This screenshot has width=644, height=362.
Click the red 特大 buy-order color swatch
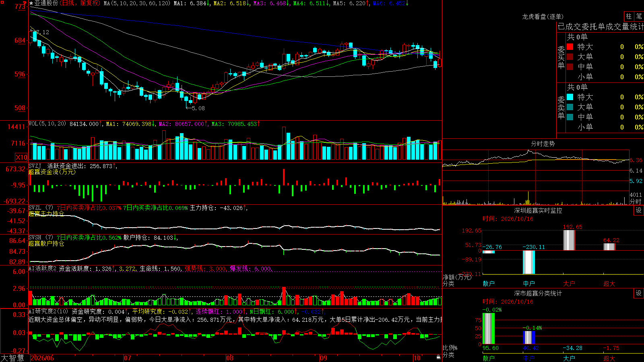570,47
